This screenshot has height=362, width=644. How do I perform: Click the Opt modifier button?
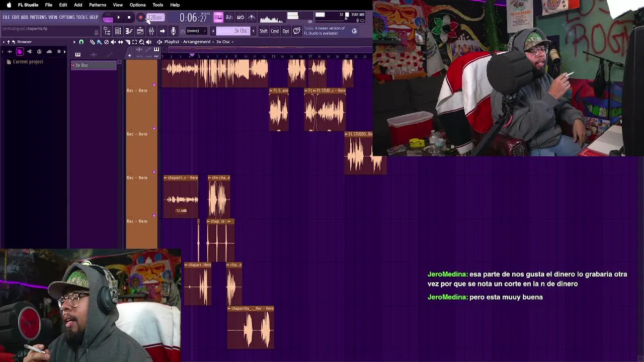[286, 31]
